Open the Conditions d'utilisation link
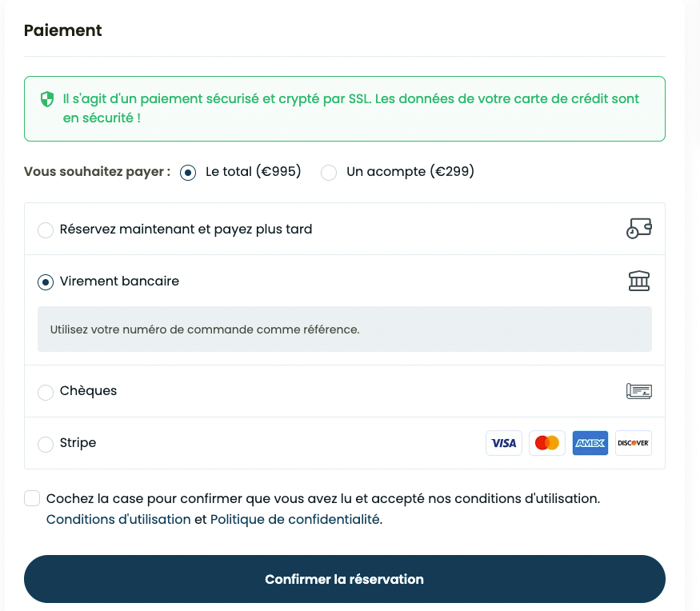The image size is (700, 611). click(118, 520)
